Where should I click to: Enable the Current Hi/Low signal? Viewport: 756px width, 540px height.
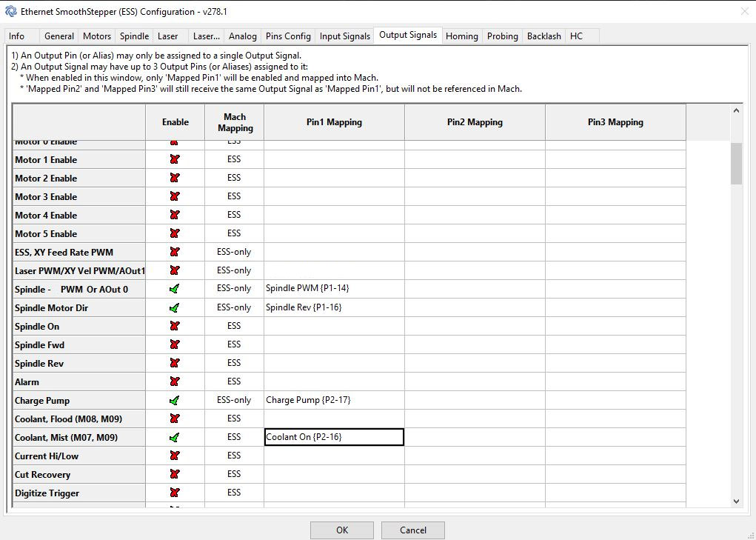pos(175,456)
